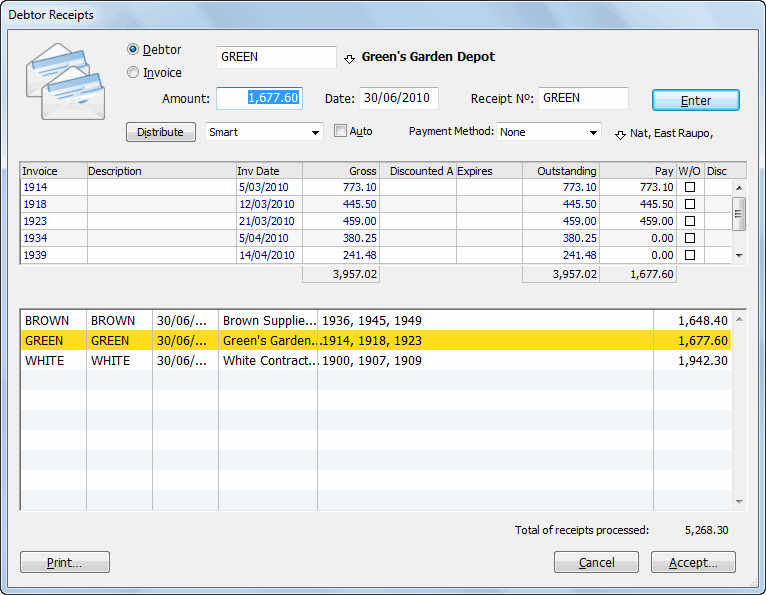Click the Distribute button
Viewport: 766px width, 595px height.
pos(161,132)
